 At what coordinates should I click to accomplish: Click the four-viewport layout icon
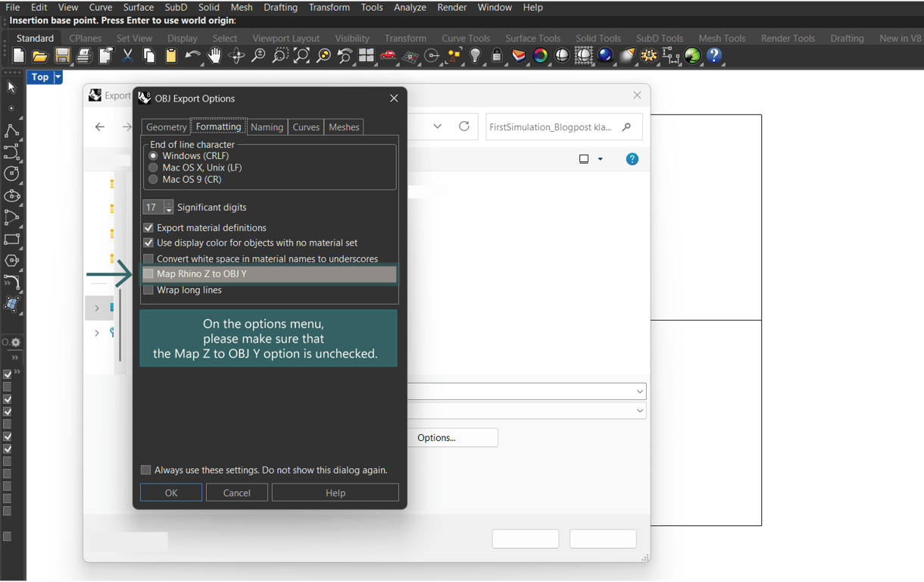[x=367, y=55]
